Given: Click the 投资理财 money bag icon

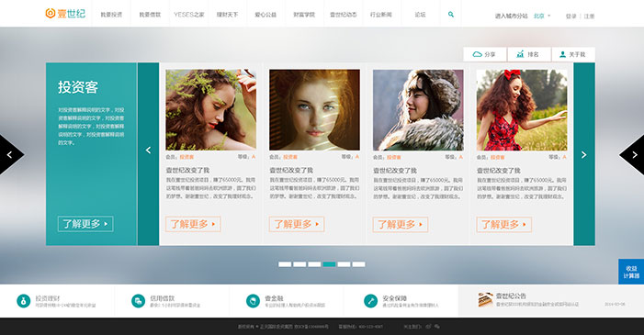Looking at the screenshot, I should pos(23,301).
